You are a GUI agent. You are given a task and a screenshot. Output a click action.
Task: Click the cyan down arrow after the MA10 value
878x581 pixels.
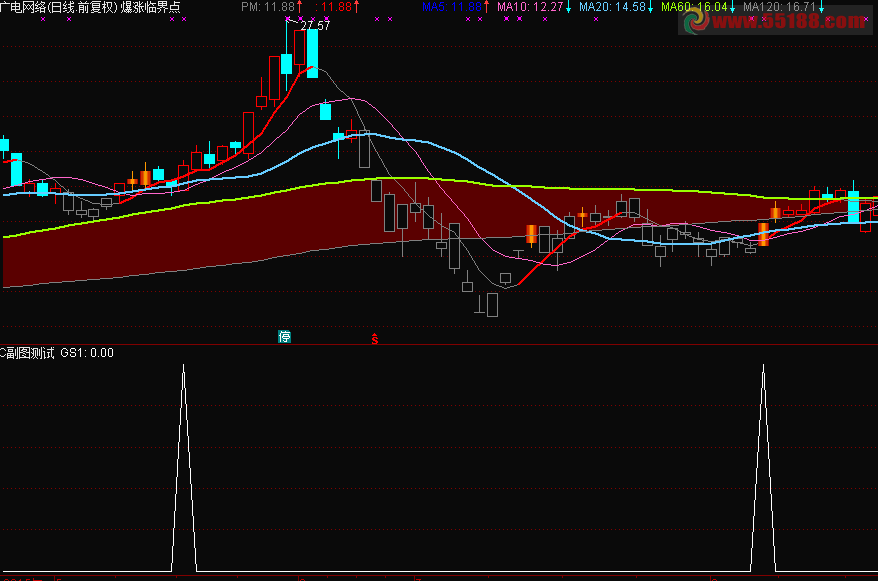568,7
